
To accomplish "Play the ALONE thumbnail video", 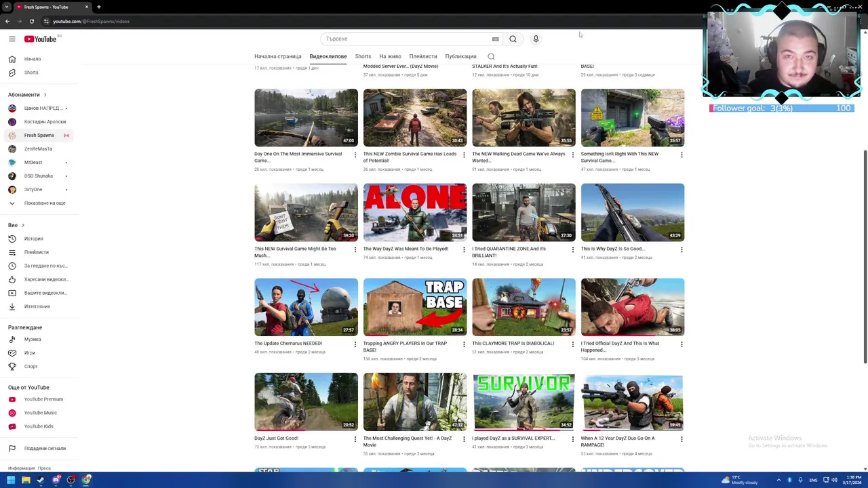I will 415,212.
